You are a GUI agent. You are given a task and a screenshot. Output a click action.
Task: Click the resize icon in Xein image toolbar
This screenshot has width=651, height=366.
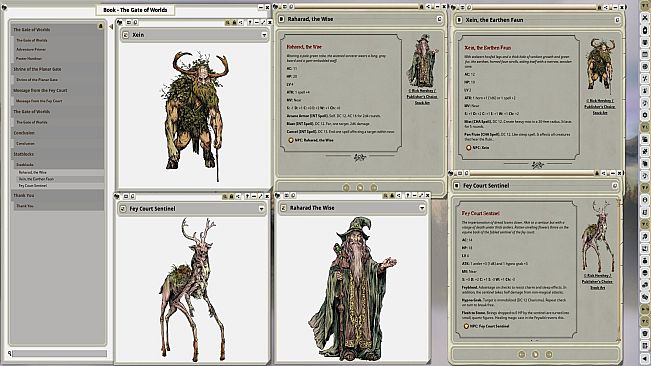[x=263, y=22]
